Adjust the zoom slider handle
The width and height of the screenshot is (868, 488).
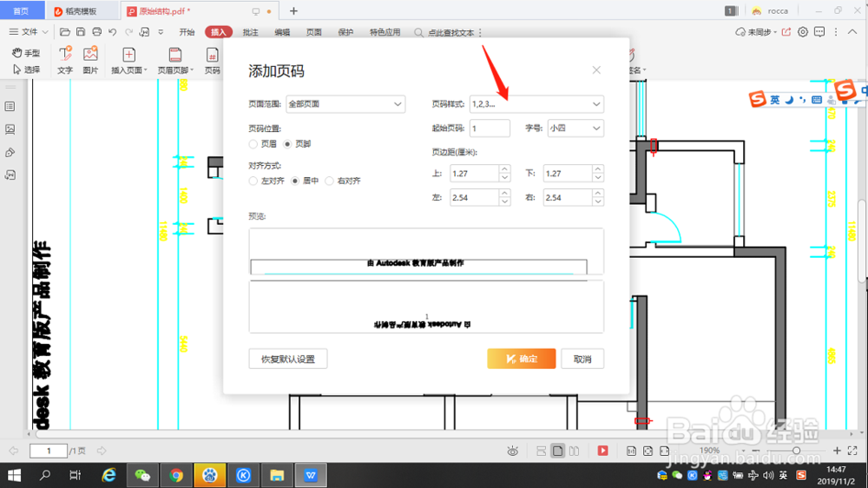click(x=796, y=451)
